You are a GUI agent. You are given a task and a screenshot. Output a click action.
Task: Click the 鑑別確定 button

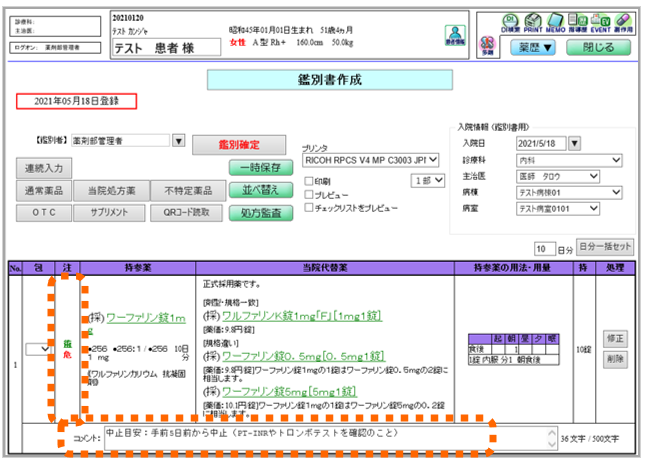click(x=232, y=146)
